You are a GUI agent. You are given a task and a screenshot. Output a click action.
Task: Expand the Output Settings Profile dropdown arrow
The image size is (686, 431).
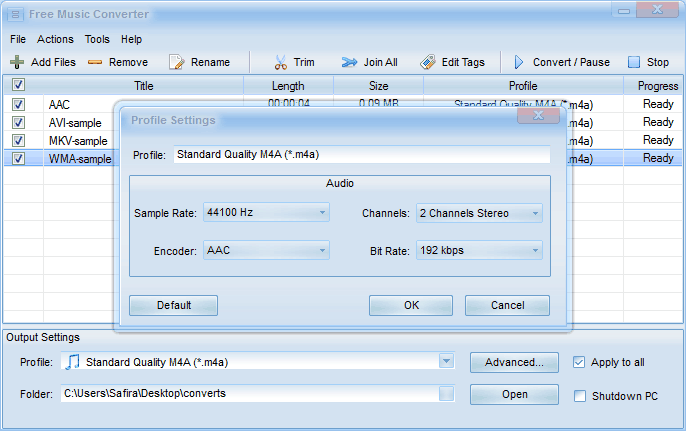[446, 361]
